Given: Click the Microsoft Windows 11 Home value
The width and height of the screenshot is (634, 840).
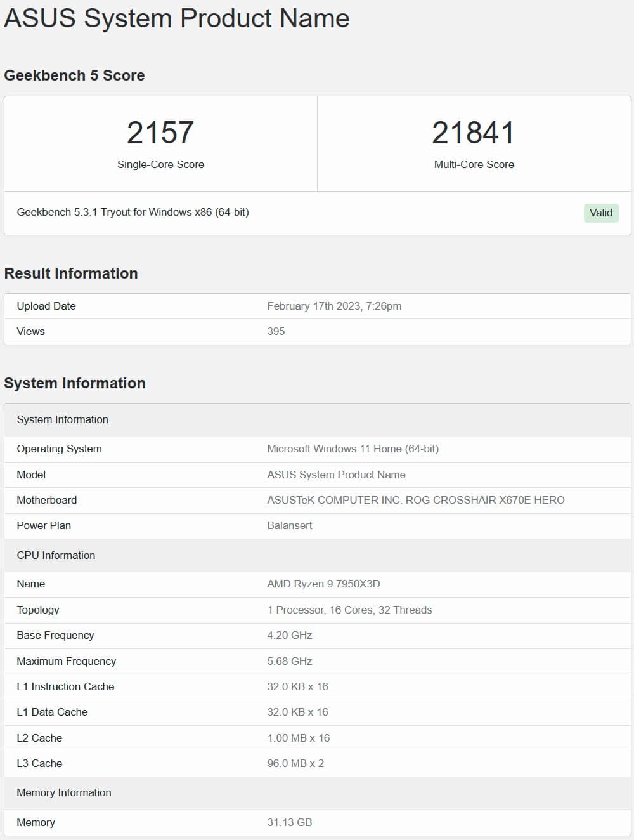Looking at the screenshot, I should (x=353, y=449).
